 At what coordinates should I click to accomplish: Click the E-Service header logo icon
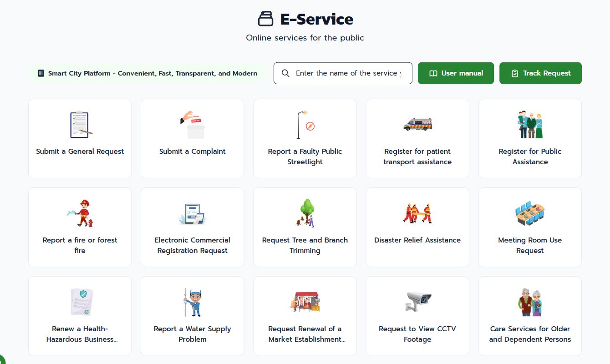(265, 19)
